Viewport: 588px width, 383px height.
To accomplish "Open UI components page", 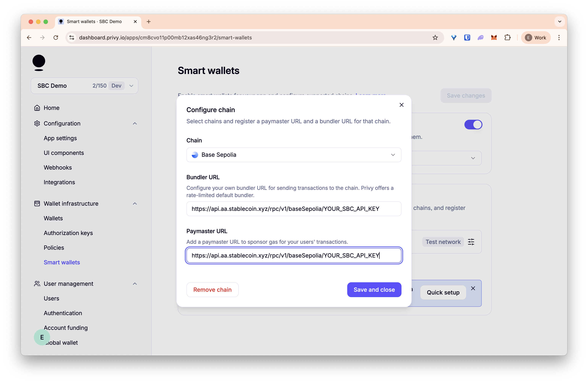I will [64, 153].
